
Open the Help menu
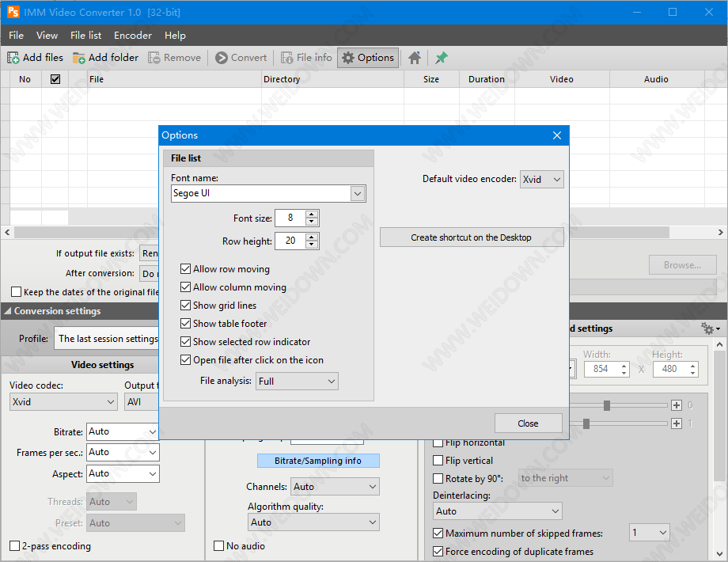[175, 36]
